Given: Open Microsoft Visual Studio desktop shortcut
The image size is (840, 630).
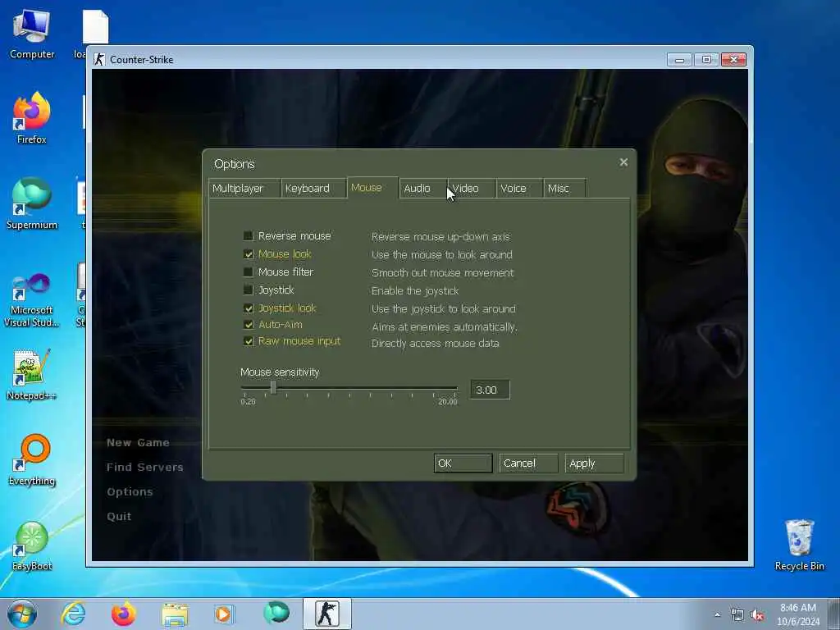Looking at the screenshot, I should point(32,300).
